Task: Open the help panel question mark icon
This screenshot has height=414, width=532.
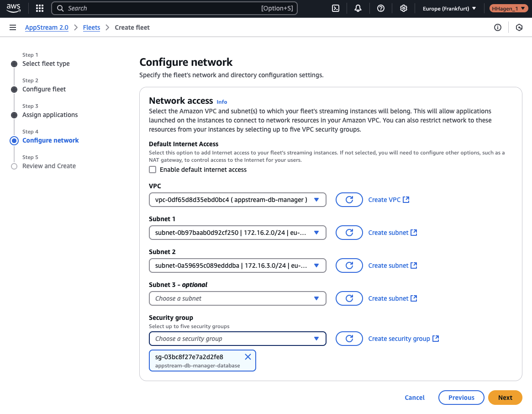Action: coord(381,8)
